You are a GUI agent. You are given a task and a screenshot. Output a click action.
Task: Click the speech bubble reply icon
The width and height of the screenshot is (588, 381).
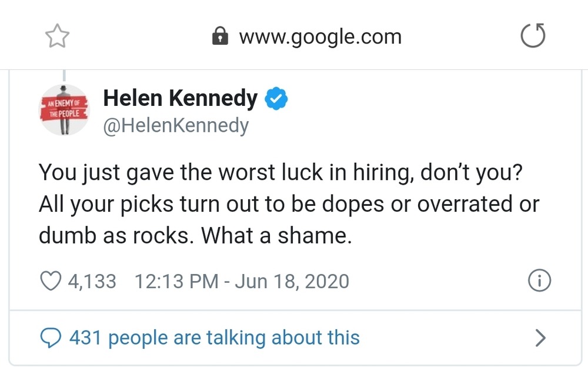(x=51, y=337)
